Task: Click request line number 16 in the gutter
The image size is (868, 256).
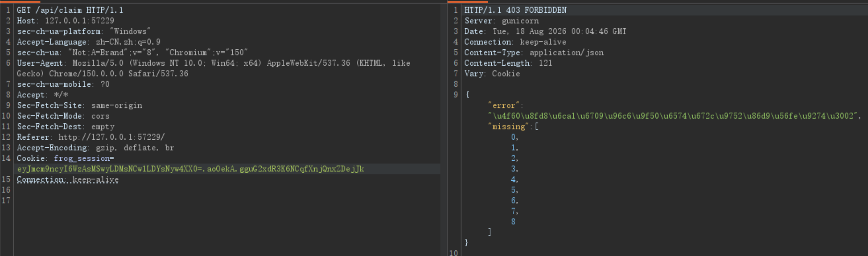Action: pos(6,190)
